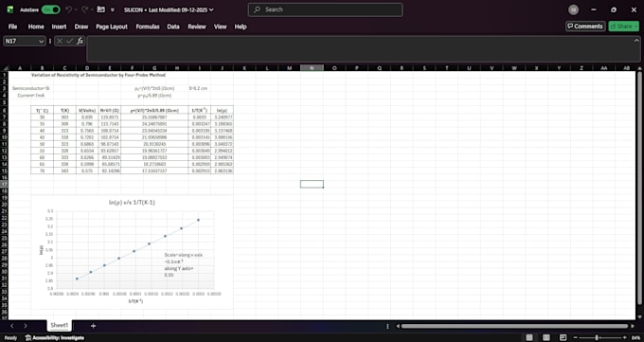
Task: Select the Sheet1 tab
Action: (59, 326)
